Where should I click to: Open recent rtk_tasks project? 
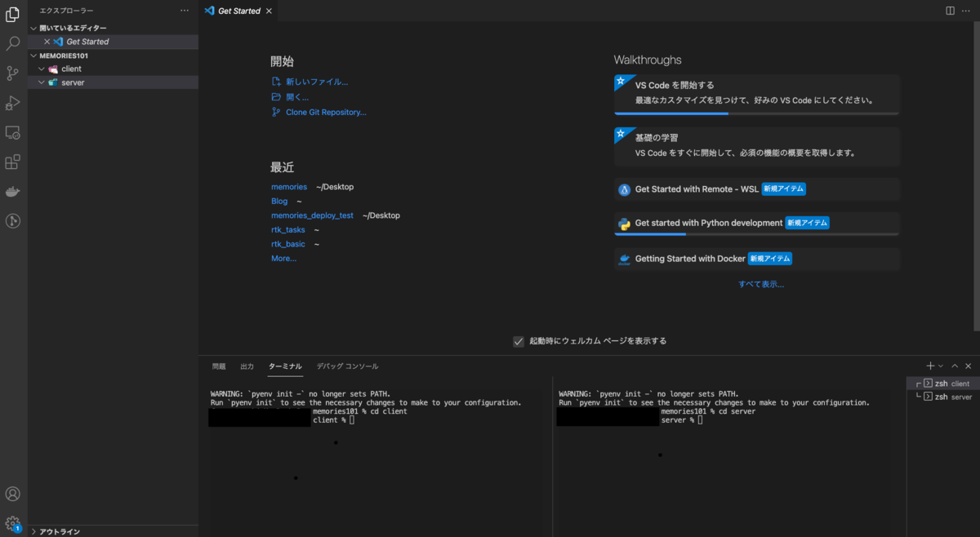[x=287, y=230]
